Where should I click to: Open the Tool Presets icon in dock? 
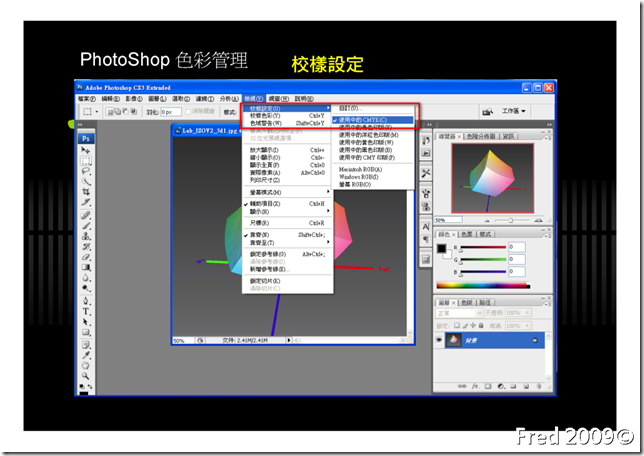[x=426, y=173]
